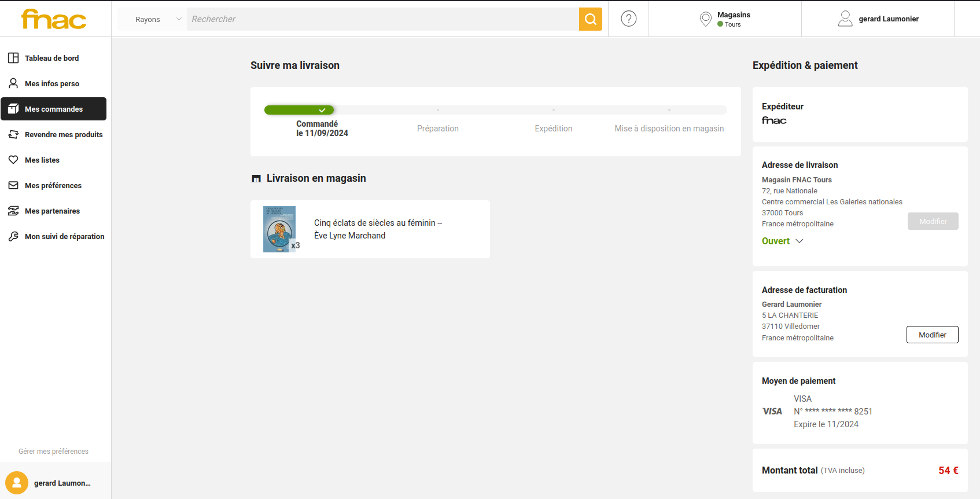Click the Visa card logo
The height and width of the screenshot is (499, 980).
tap(772, 412)
